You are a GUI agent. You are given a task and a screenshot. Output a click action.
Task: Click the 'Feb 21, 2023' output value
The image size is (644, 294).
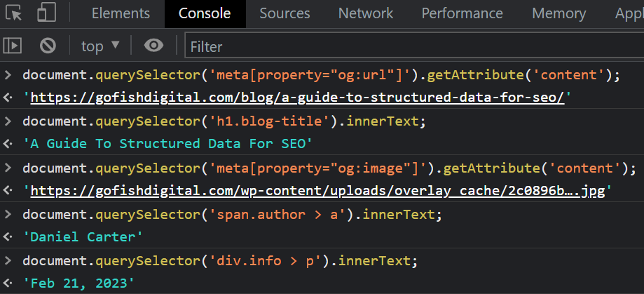pos(79,283)
